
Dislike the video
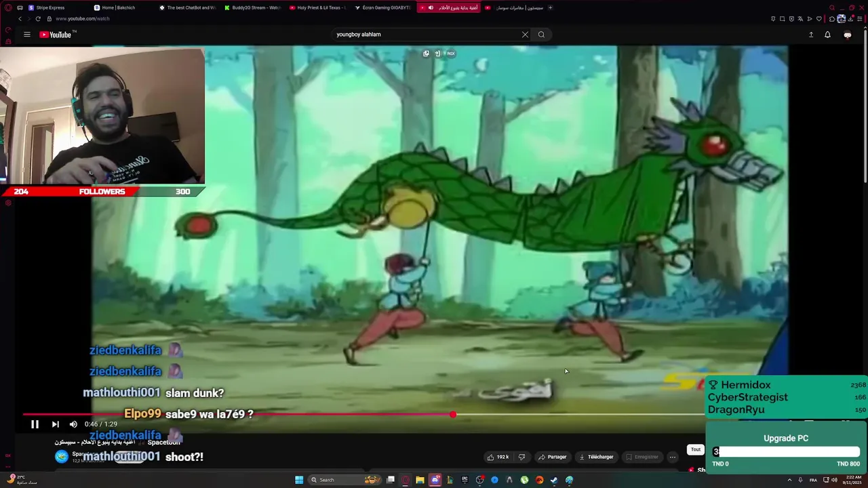coord(521,457)
